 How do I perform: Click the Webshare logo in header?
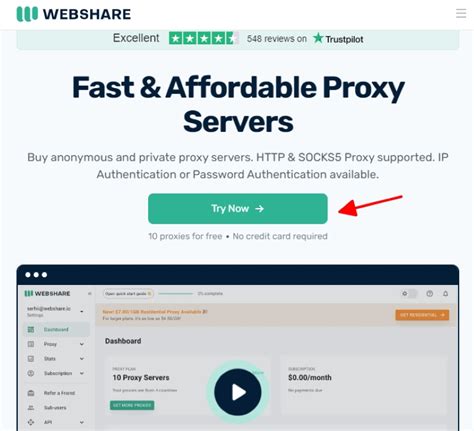74,14
